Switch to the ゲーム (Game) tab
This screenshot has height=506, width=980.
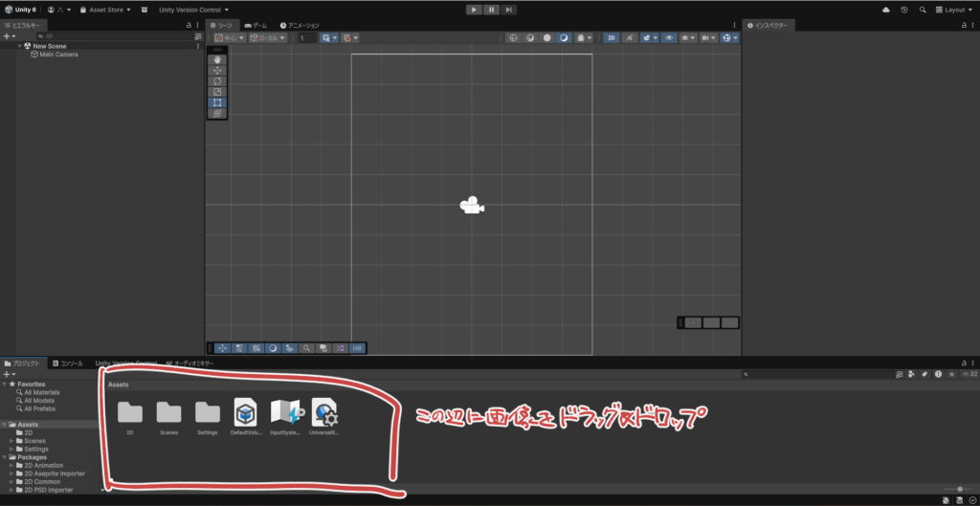[256, 26]
